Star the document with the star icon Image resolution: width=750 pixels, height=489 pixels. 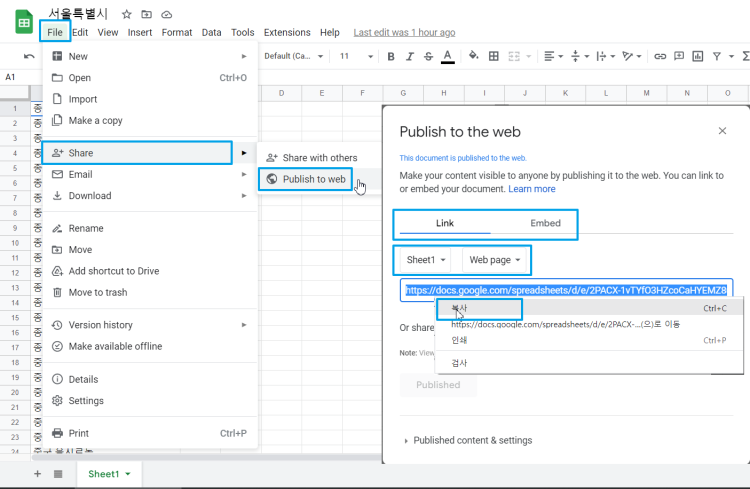(x=126, y=14)
